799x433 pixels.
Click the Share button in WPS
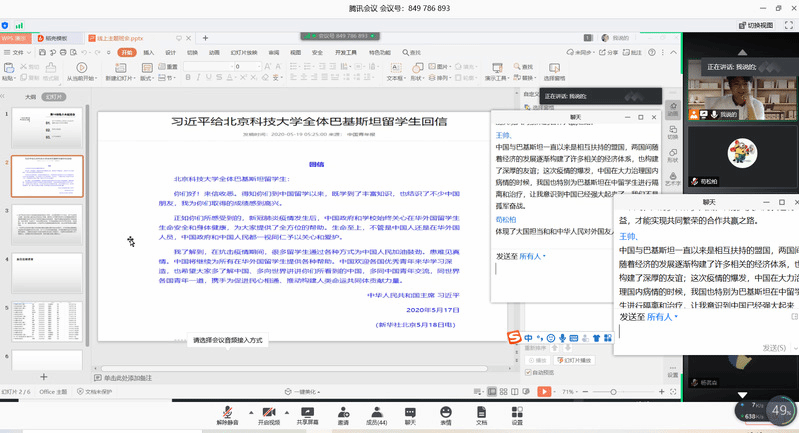pyautogui.click(x=608, y=52)
